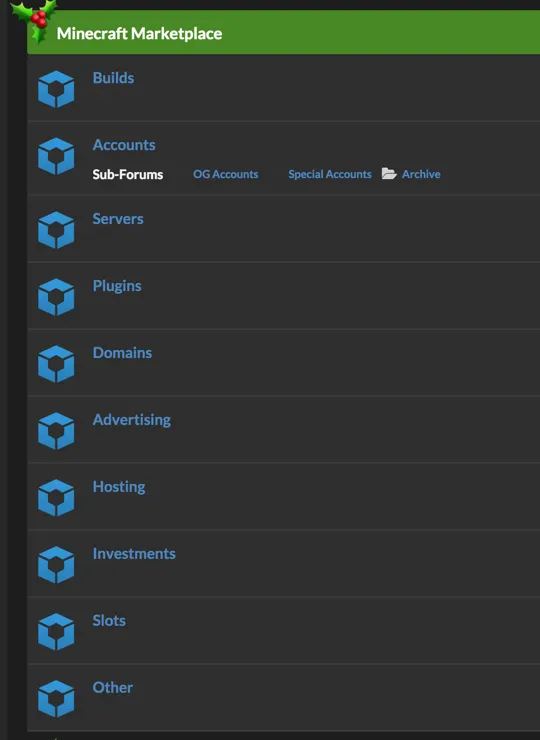Click the cube icon beside Investments

pyautogui.click(x=56, y=565)
